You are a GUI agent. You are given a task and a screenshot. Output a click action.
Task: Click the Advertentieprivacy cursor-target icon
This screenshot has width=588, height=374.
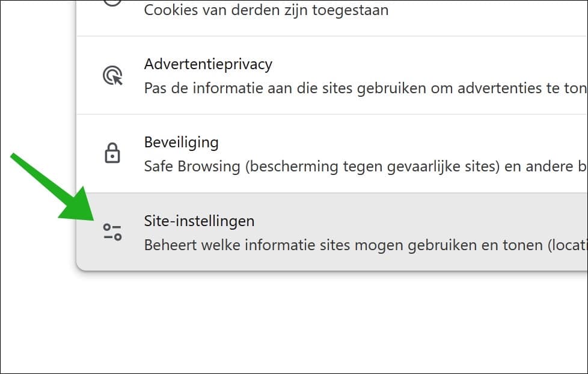point(112,75)
